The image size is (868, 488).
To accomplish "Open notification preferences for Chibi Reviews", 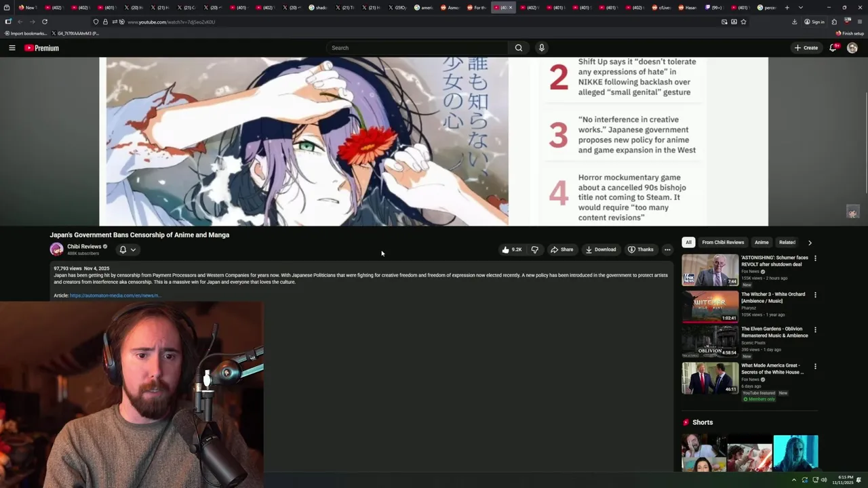I will click(x=127, y=249).
